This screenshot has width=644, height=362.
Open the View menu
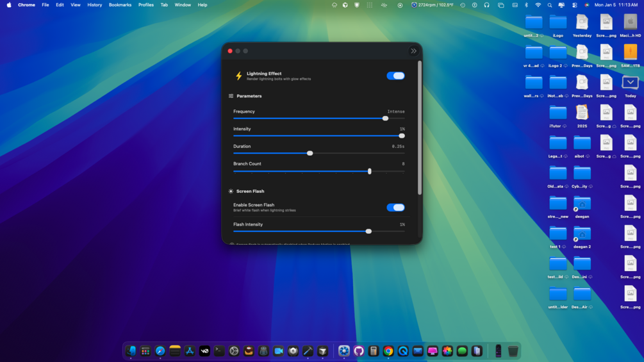coord(76,5)
